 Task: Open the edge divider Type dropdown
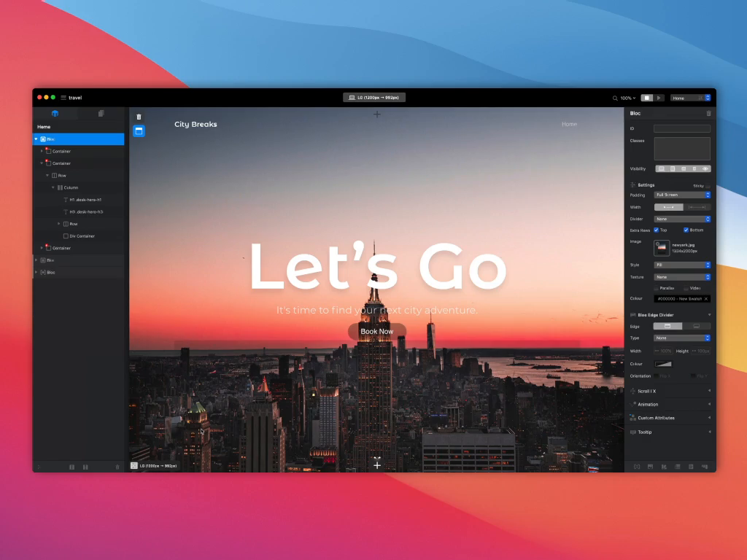pos(682,338)
